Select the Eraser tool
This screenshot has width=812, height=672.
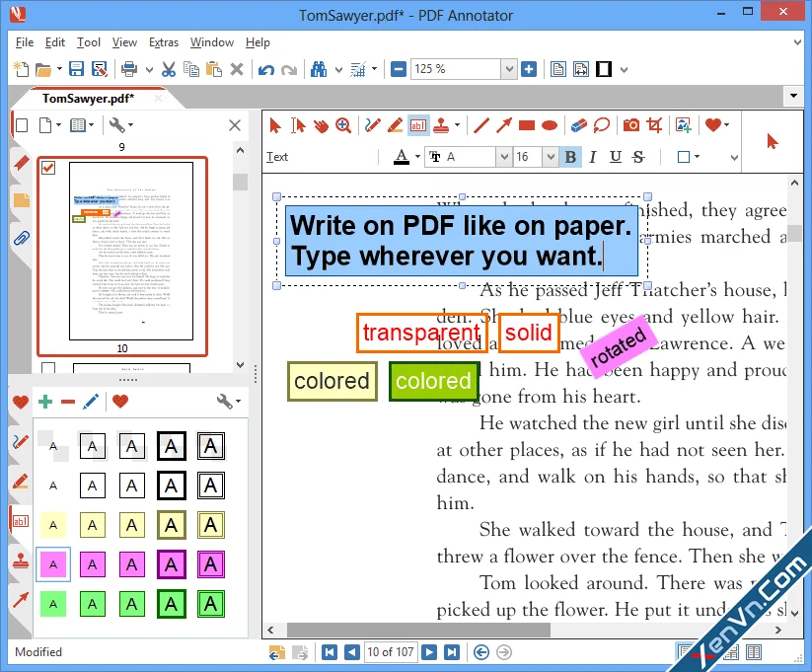578,125
